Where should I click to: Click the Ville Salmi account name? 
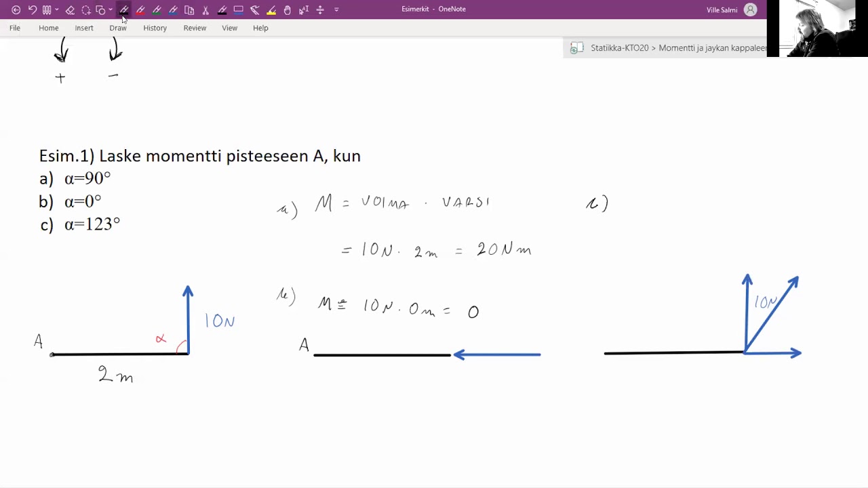722,9
